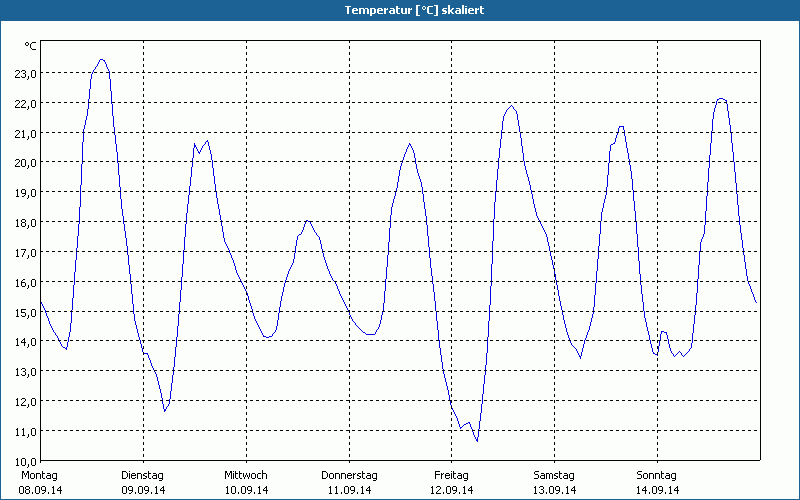This screenshot has width=800, height=500.
Task: Click the Donnerstag axis label
Action: [x=349, y=476]
